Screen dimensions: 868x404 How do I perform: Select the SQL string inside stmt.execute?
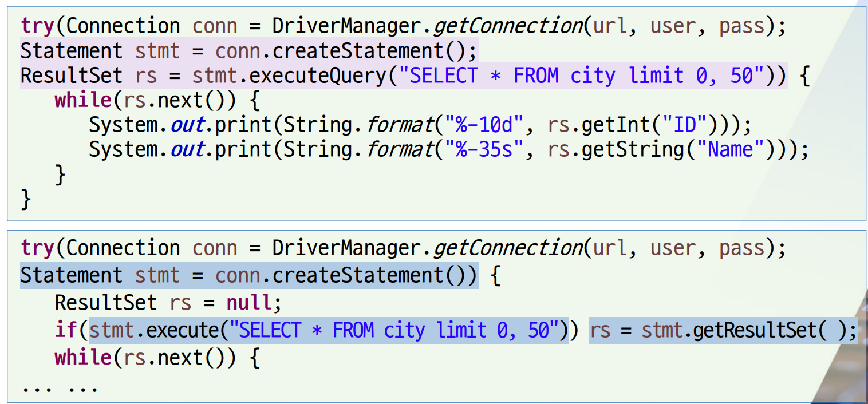point(393,330)
